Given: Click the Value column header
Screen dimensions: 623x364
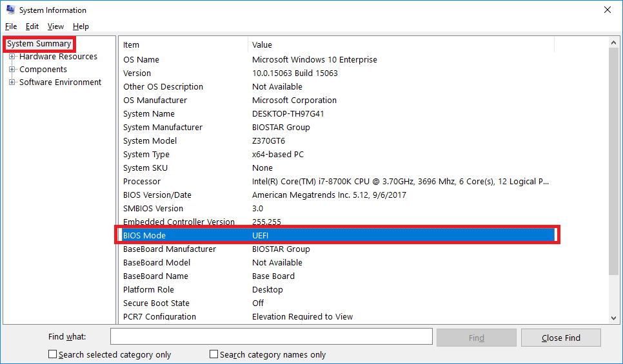Looking at the screenshot, I should [401, 45].
